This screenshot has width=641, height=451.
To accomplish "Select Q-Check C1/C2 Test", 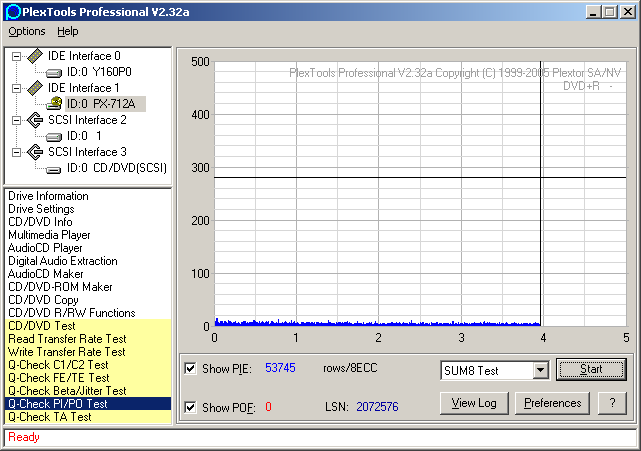I will (87, 365).
